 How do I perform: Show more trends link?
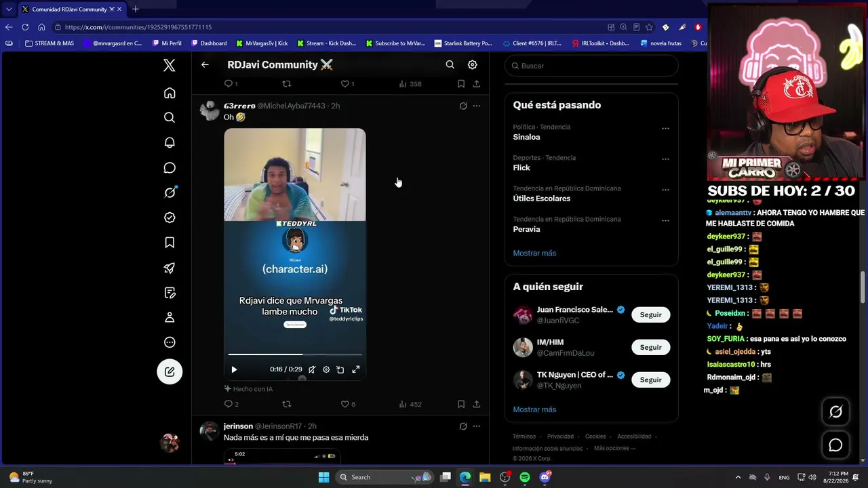534,253
